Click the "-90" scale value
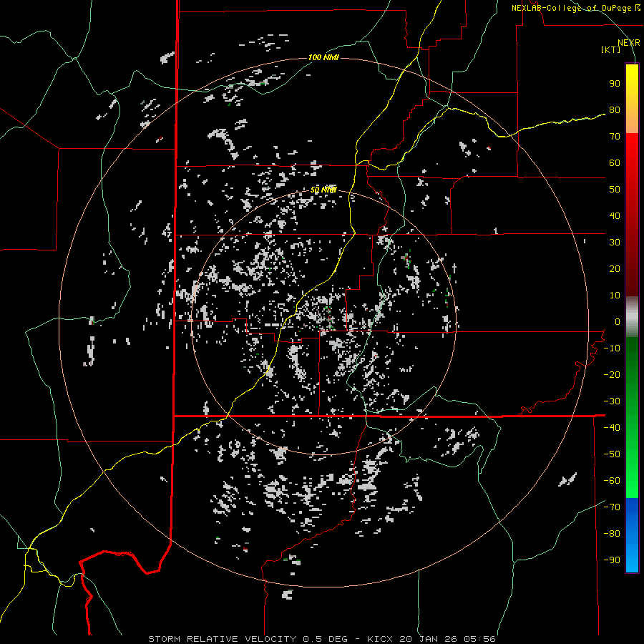The height and width of the screenshot is (644, 644). click(x=612, y=560)
